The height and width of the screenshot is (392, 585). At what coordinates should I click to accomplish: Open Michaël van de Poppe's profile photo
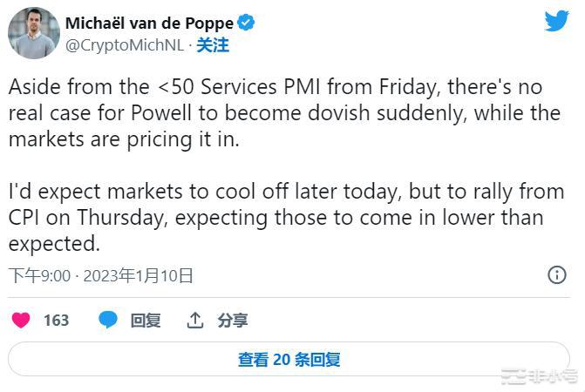pos(34,34)
